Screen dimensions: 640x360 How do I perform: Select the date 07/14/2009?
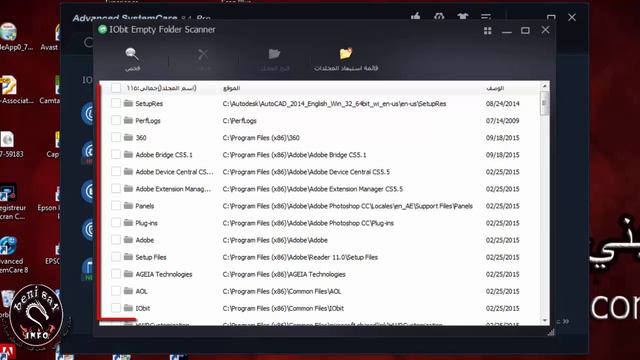click(502, 121)
